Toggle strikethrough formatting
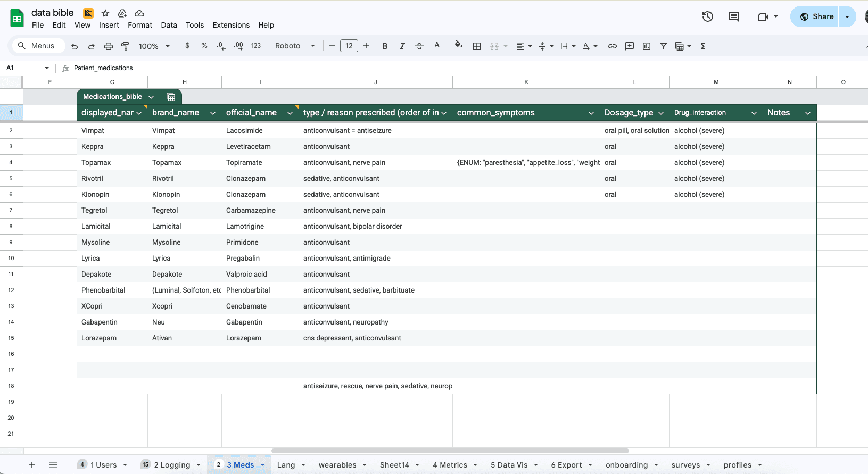Screen dimensions: 868x474 coord(419,46)
